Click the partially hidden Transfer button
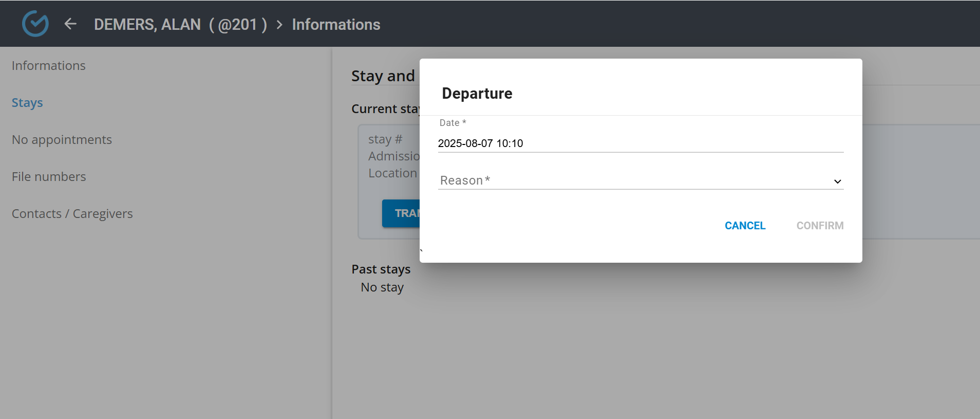The width and height of the screenshot is (980, 419). (401, 213)
